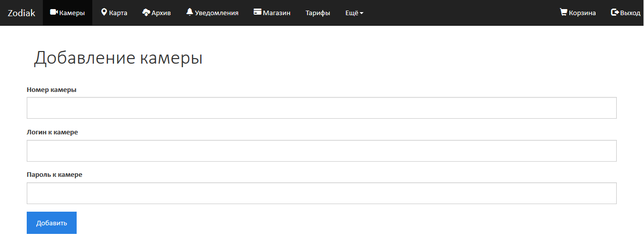Click the shopping cart icon
Viewport: 644px width, 244px height.
tap(563, 12)
